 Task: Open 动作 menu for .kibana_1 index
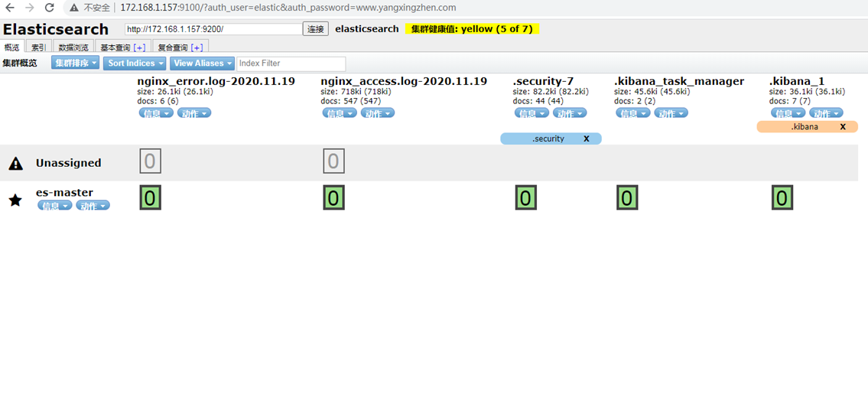click(827, 113)
